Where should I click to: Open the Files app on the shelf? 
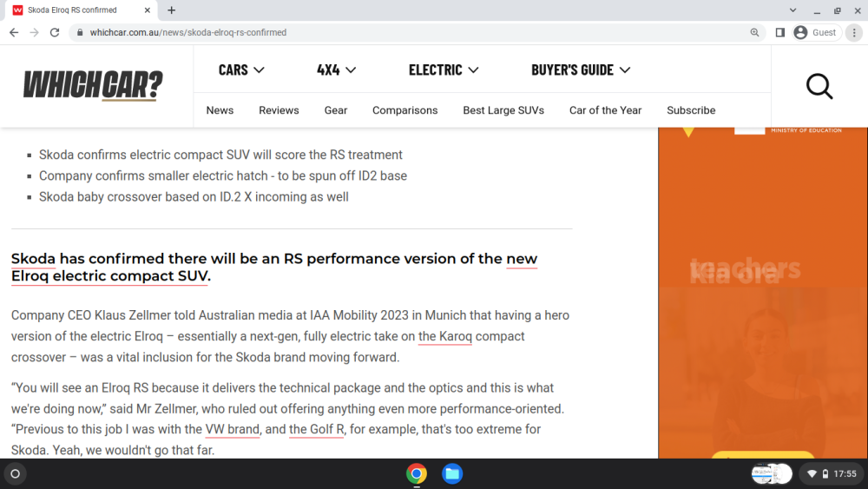(x=452, y=473)
